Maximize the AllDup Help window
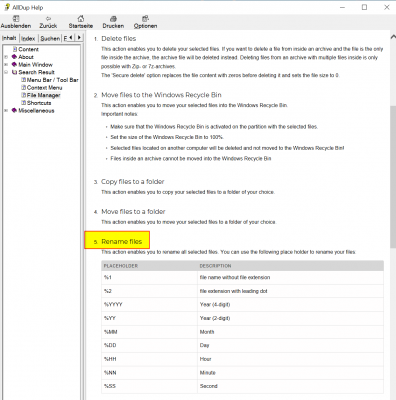Image resolution: width=396 pixels, height=400 pixels. tap(364, 7)
